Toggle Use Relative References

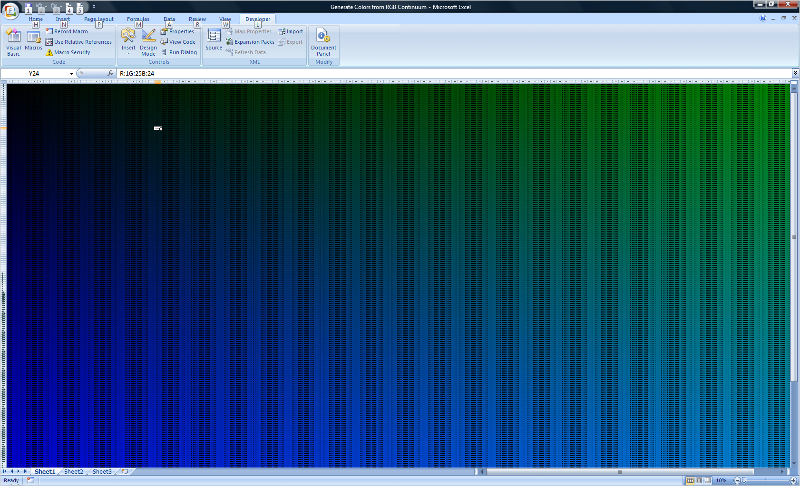(x=78, y=42)
